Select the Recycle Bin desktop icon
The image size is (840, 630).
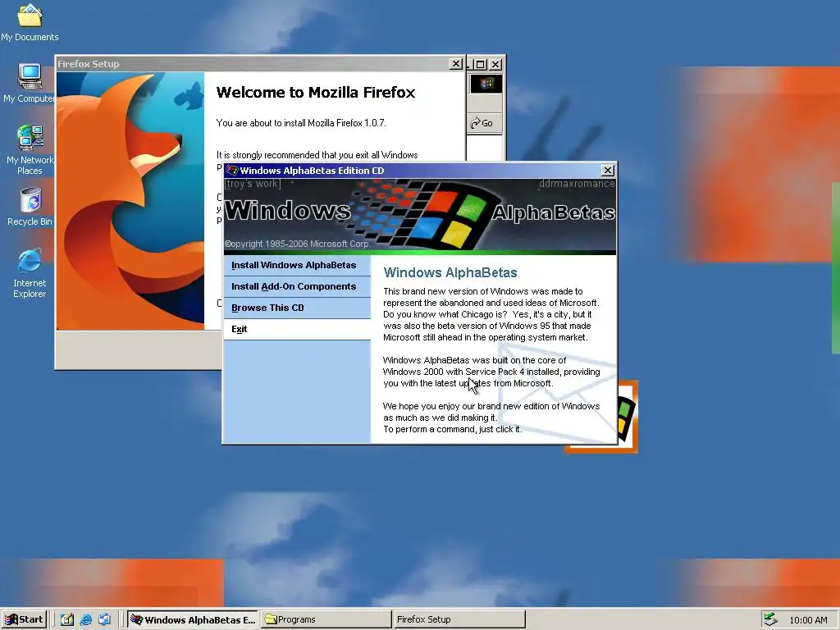tap(30, 206)
